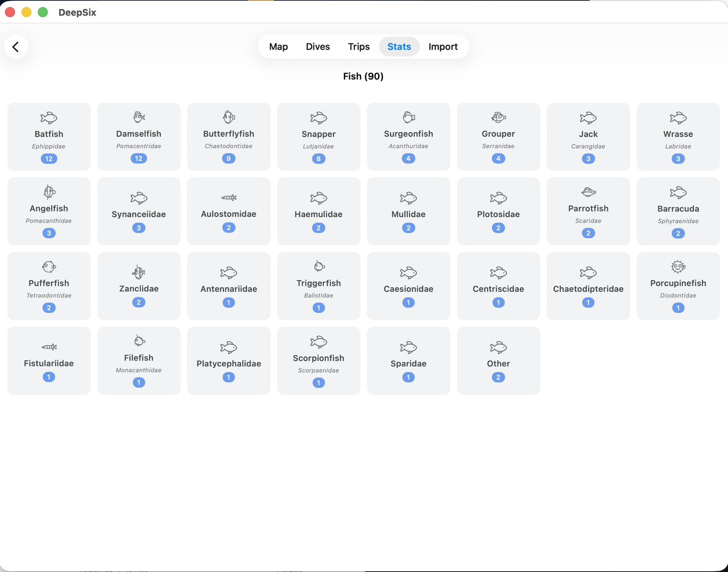Screen dimensions: 728x572
Task: Open the Dives tab
Action: [x=318, y=47]
